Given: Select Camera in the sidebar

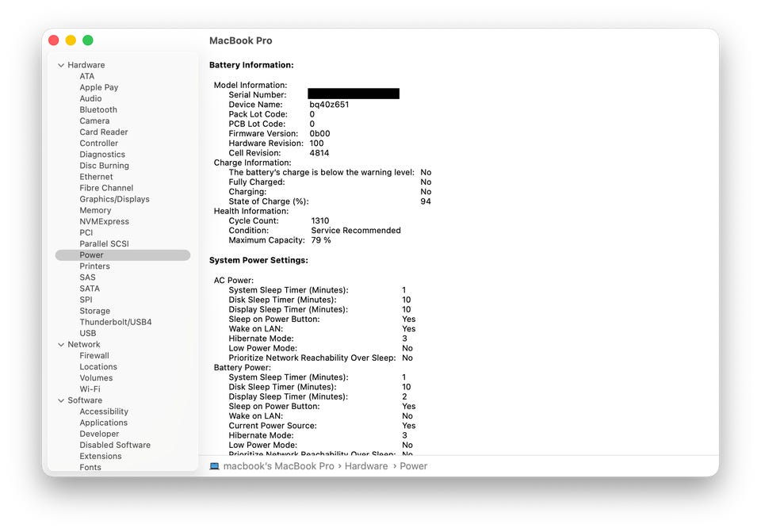Looking at the screenshot, I should [x=94, y=121].
